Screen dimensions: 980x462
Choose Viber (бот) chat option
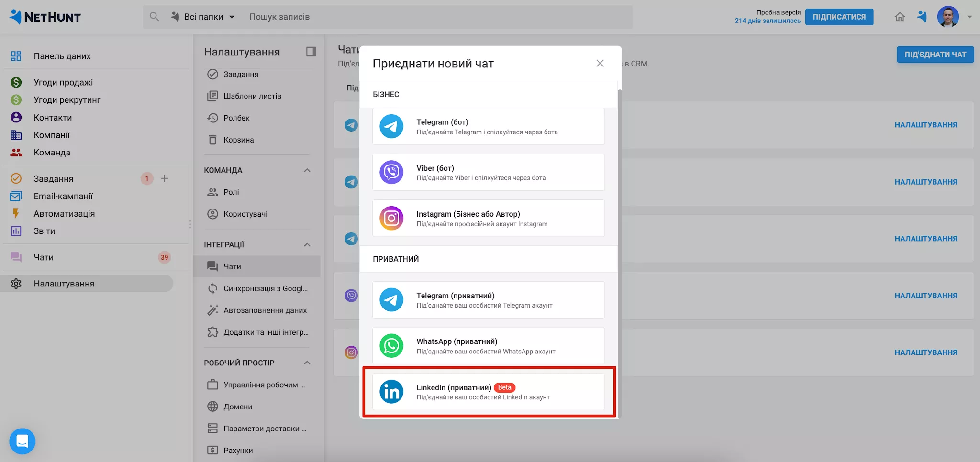489,173
